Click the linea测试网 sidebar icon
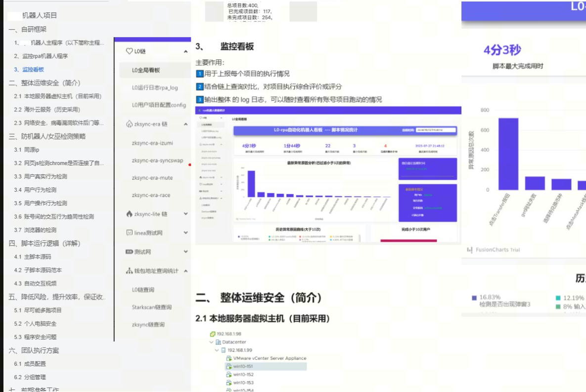 pyautogui.click(x=130, y=232)
